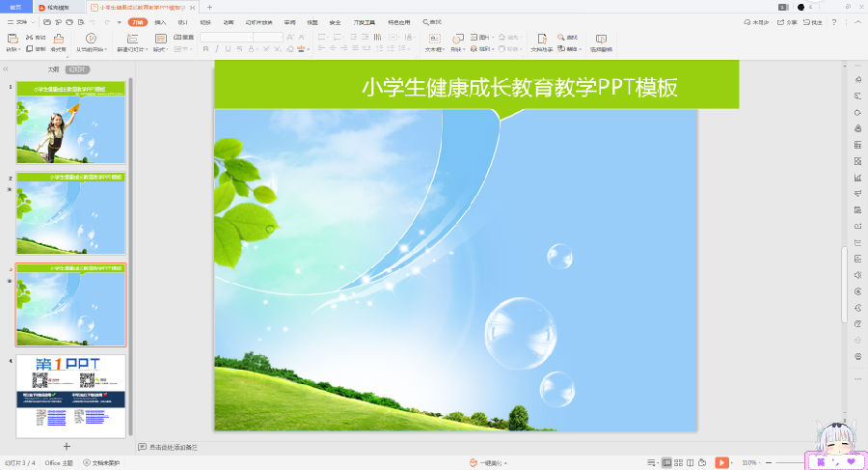Insert a Text Box (文本框) icon
The width and height of the screenshot is (868, 470).
(x=435, y=39)
